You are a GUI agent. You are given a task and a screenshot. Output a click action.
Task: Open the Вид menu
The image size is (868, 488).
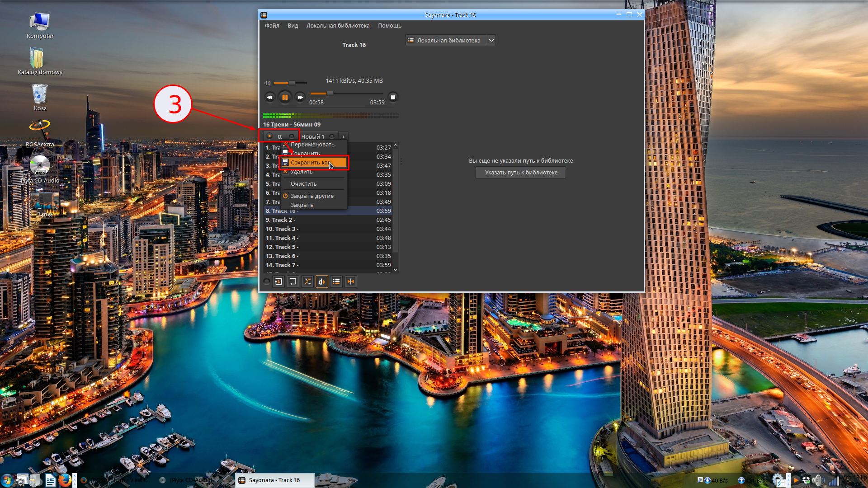point(292,26)
